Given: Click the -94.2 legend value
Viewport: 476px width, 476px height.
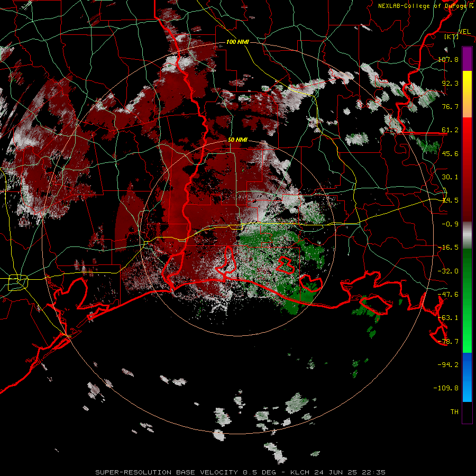Looking at the screenshot, I should 448,364.
